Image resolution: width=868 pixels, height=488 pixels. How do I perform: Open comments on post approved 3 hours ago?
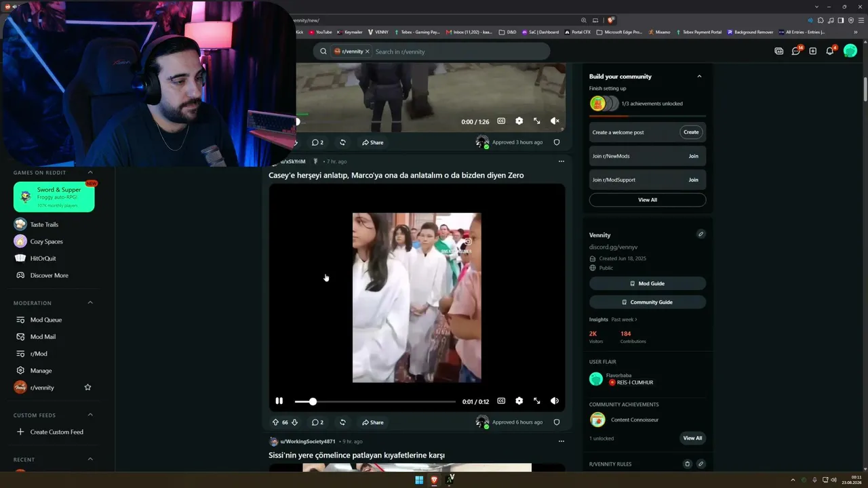coord(317,142)
